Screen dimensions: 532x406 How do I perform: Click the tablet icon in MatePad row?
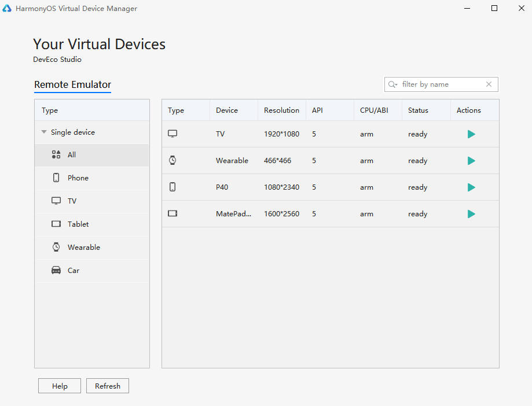173,213
